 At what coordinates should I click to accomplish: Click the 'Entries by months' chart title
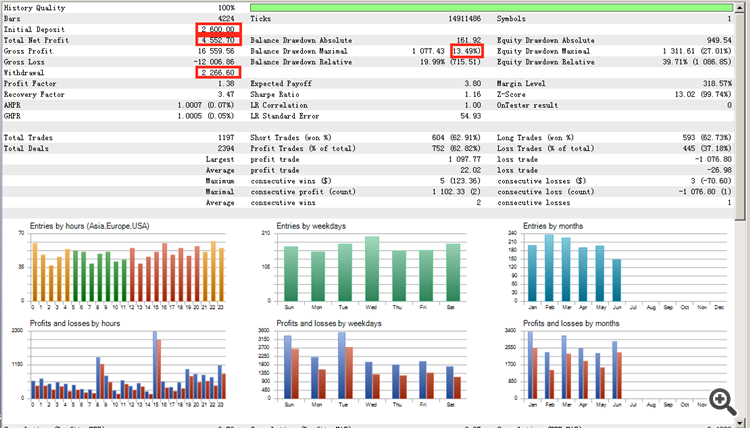[x=553, y=226]
